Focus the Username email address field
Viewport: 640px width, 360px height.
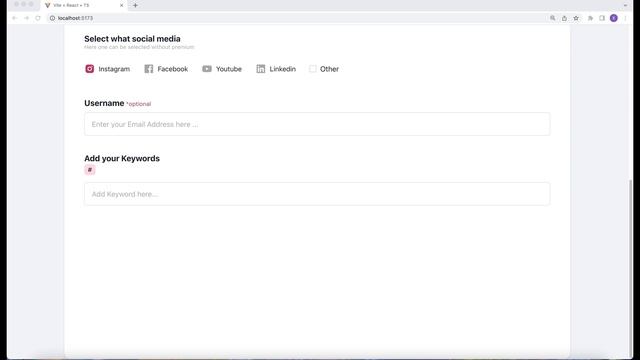coord(317,124)
